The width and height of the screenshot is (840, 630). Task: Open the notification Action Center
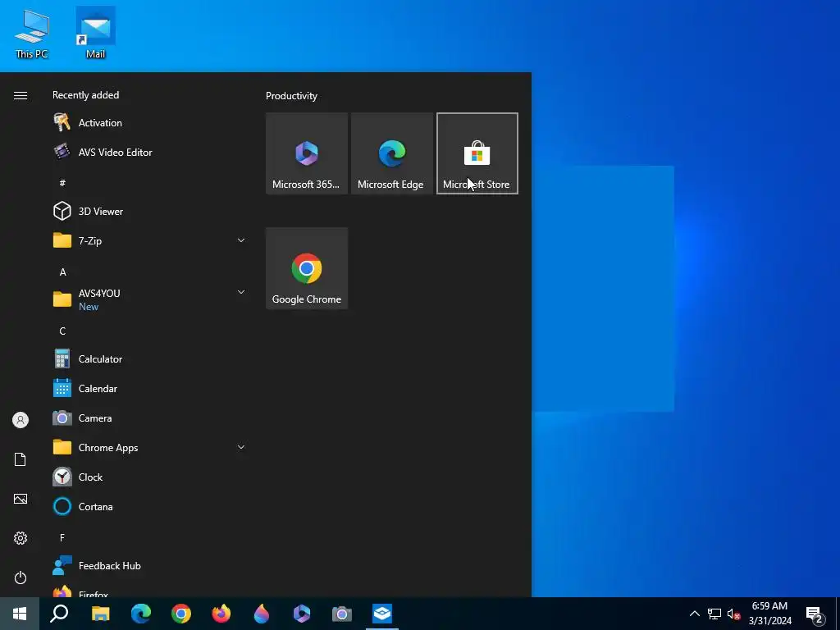pos(815,614)
